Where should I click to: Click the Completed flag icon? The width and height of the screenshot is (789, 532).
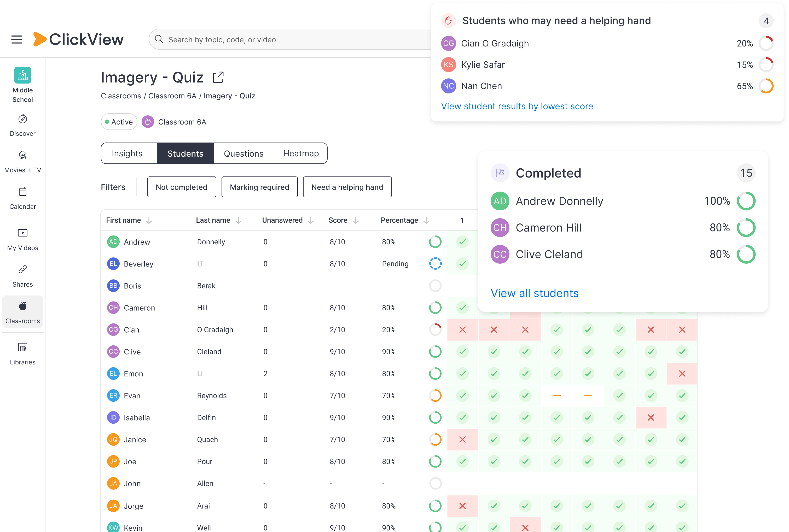(500, 173)
